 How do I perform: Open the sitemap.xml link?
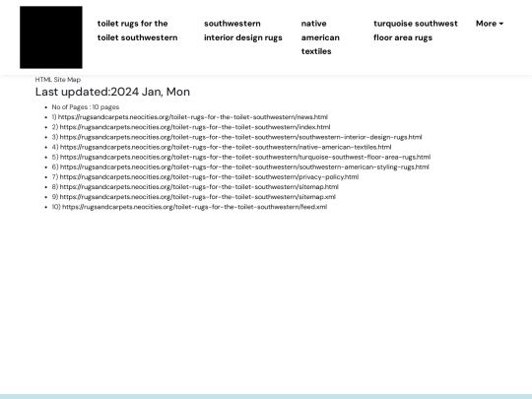[198, 197]
